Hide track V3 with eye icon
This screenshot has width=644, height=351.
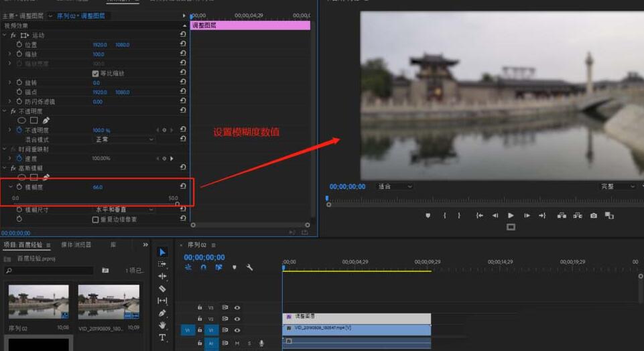[x=237, y=307]
